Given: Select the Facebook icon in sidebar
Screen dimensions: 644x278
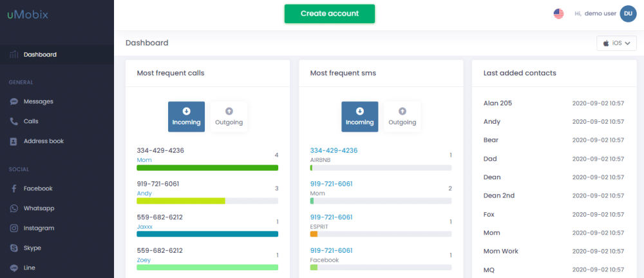Looking at the screenshot, I should tap(14, 188).
